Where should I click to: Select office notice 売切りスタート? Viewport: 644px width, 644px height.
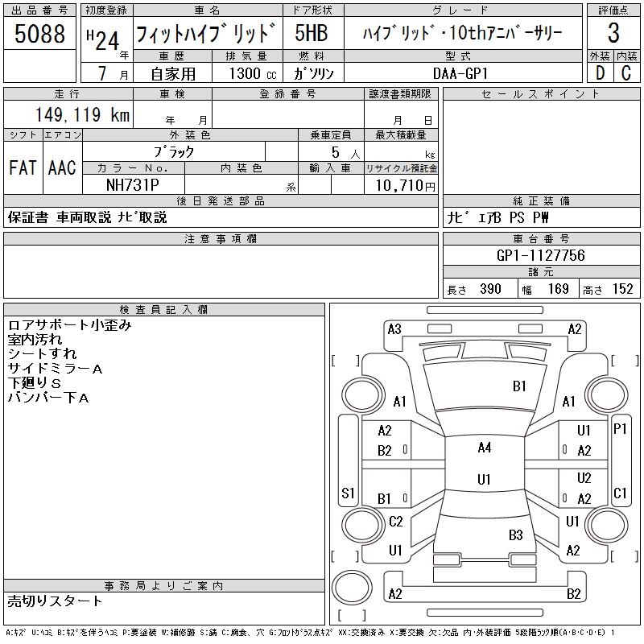click(x=55, y=601)
